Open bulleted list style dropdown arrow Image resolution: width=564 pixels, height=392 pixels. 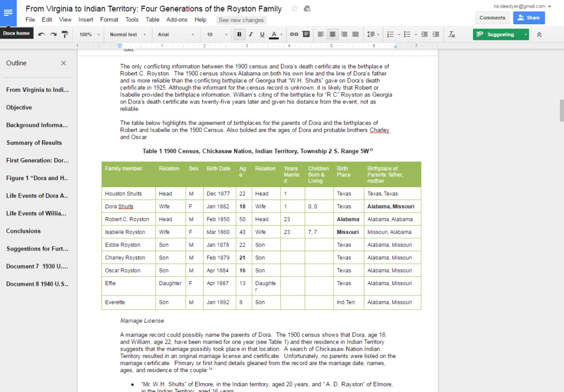[416, 35]
